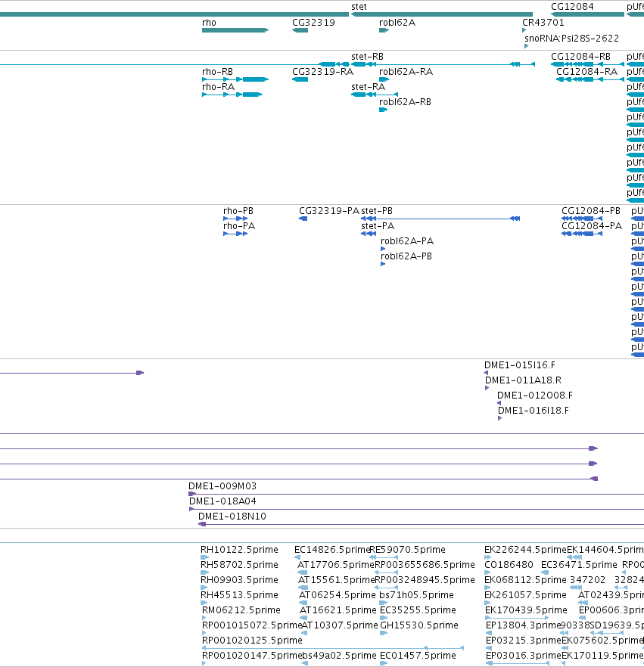Select the stet-RB transcript label
The image size is (644, 667).
tap(367, 57)
